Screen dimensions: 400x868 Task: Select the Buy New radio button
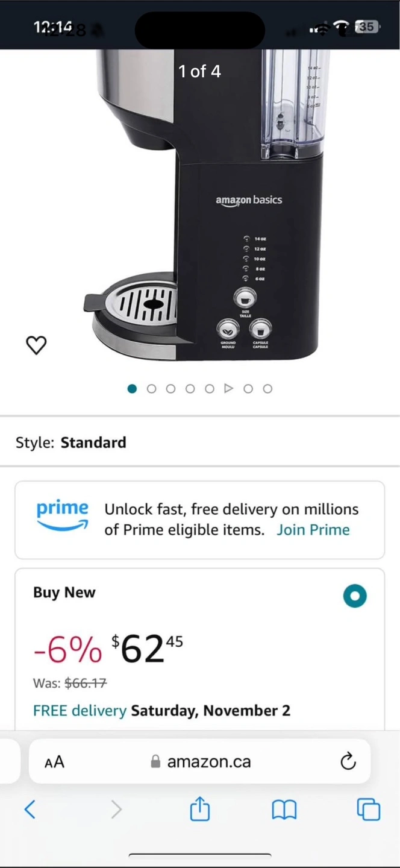pos(355,596)
